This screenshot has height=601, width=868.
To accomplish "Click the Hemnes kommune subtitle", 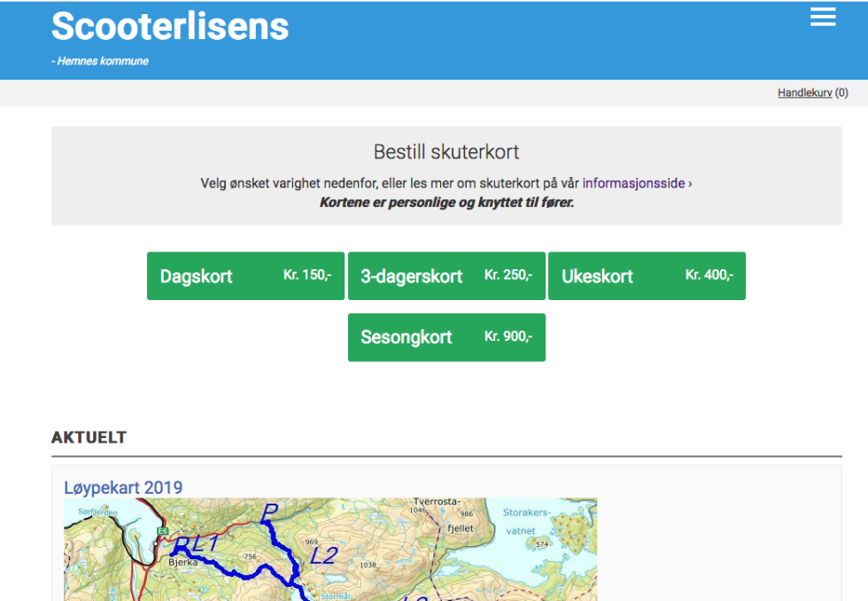I will click(102, 61).
